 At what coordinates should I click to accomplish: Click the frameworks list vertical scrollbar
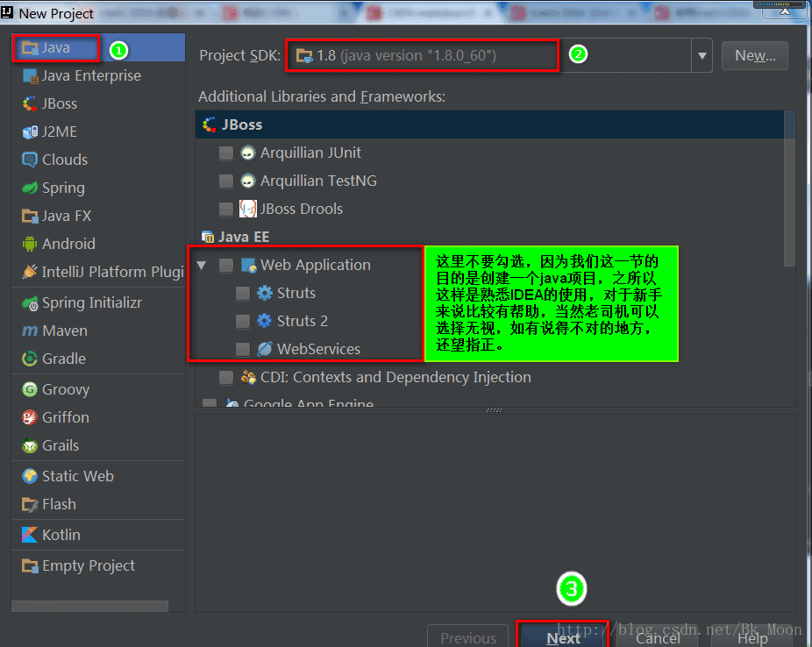(x=789, y=188)
